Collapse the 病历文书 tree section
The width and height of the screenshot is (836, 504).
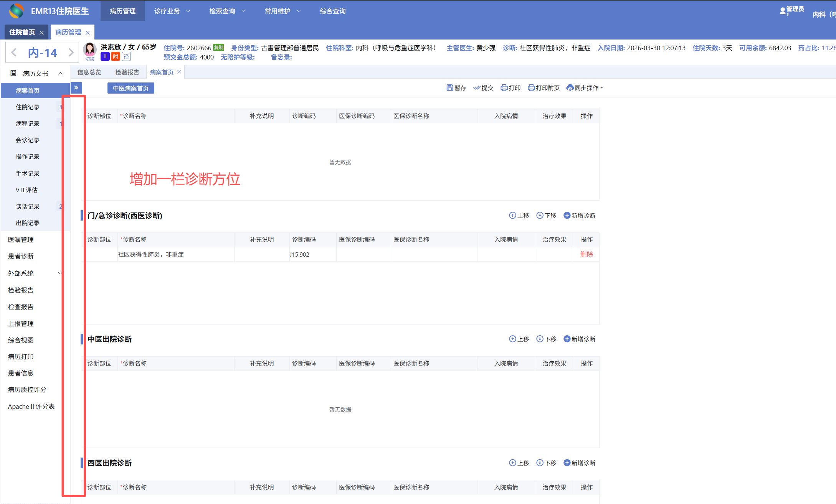point(60,73)
